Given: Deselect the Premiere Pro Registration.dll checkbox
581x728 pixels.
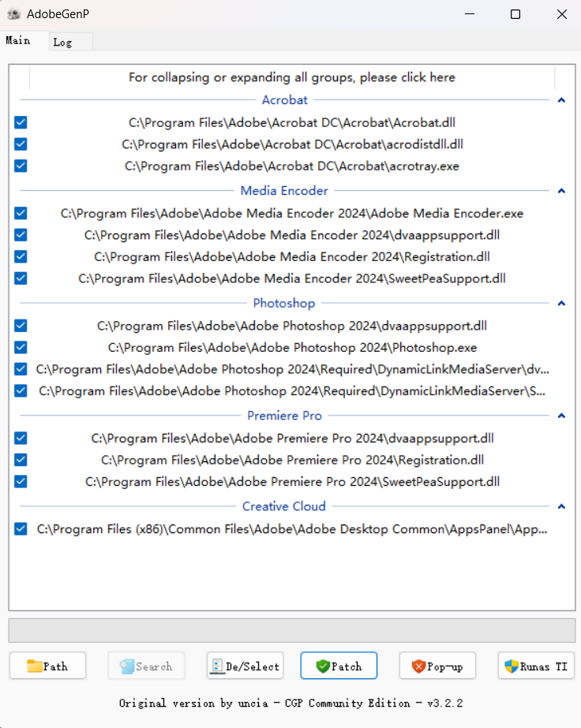Looking at the screenshot, I should tap(21, 460).
